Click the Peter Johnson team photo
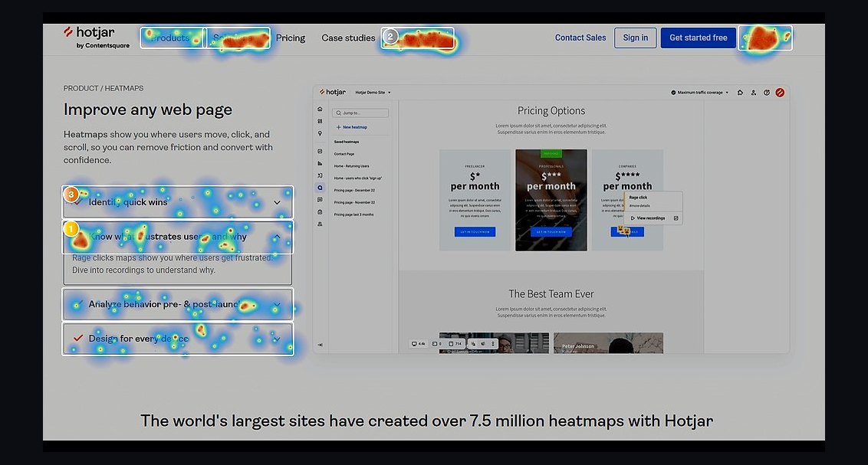 point(608,342)
